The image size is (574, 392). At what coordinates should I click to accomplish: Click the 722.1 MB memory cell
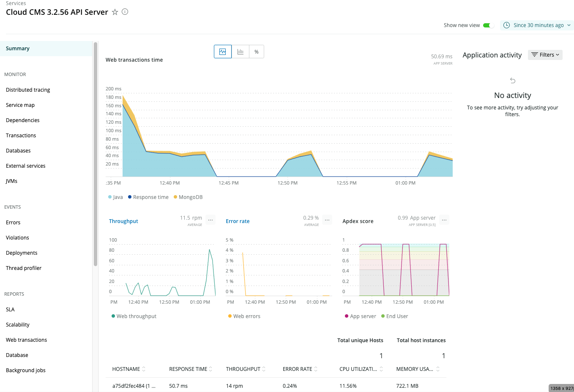(x=407, y=386)
